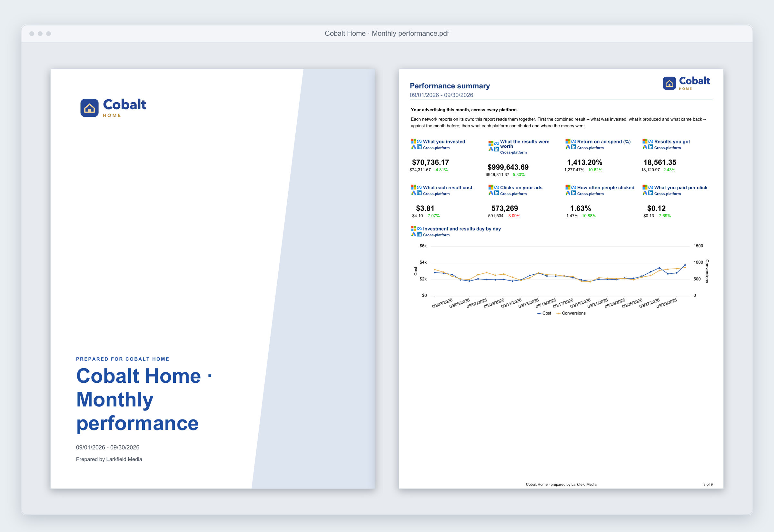The image size is (774, 532).
Task: Click the PREPARED FOR COBALT HOME label
Action: pos(123,359)
